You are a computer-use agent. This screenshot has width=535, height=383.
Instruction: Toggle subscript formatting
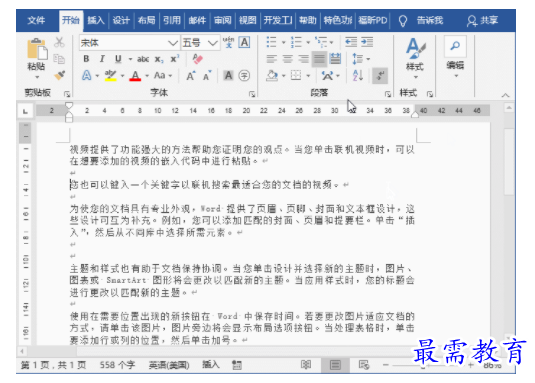coord(159,59)
